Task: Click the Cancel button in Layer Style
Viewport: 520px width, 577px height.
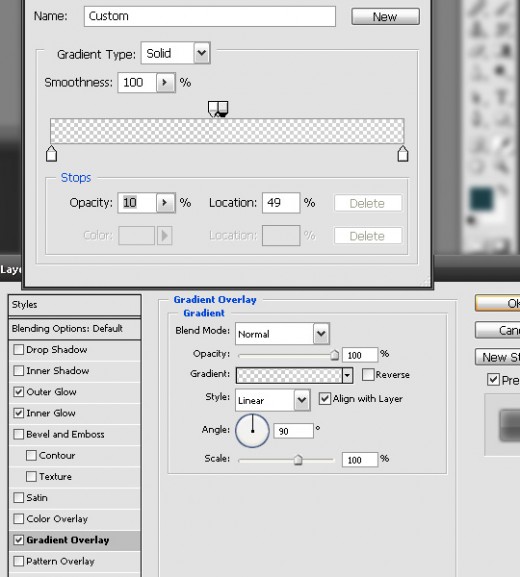Action: coord(498,330)
